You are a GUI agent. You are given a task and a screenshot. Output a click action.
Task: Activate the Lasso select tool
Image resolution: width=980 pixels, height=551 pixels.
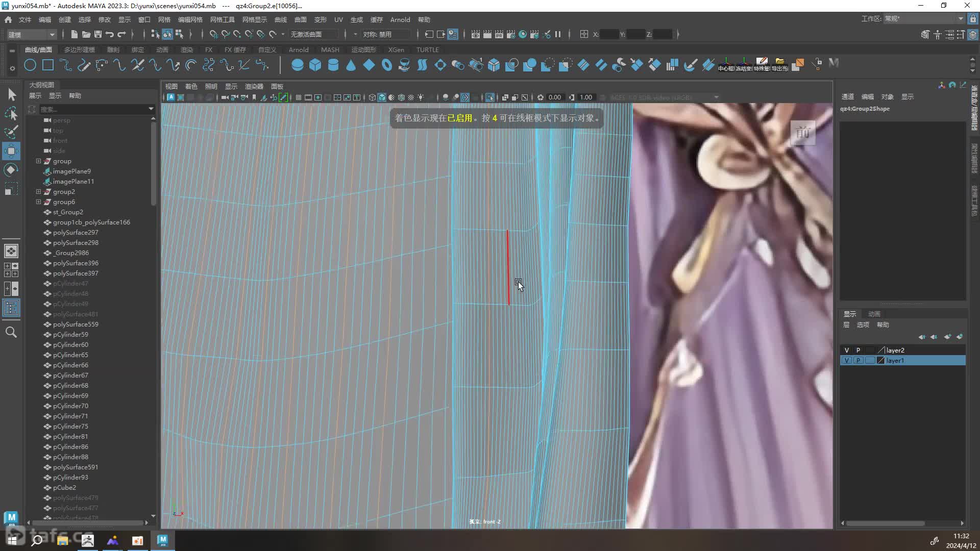point(11,113)
